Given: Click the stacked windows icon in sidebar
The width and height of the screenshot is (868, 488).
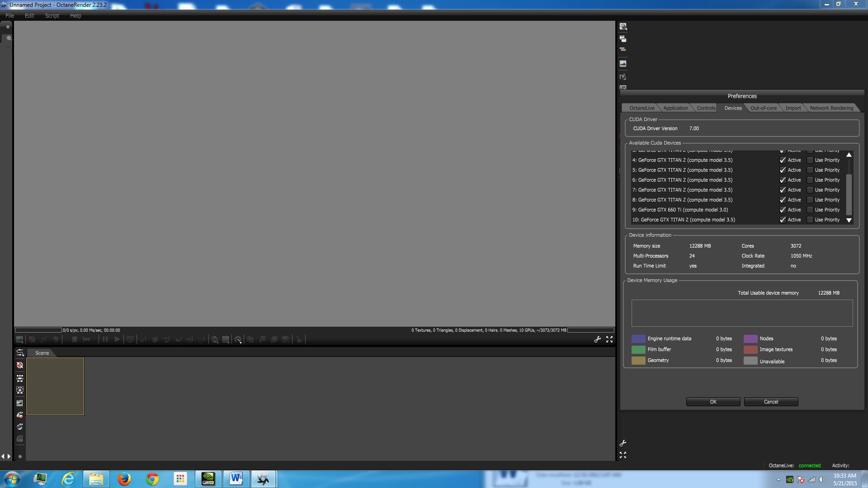Looking at the screenshot, I should (x=623, y=39).
